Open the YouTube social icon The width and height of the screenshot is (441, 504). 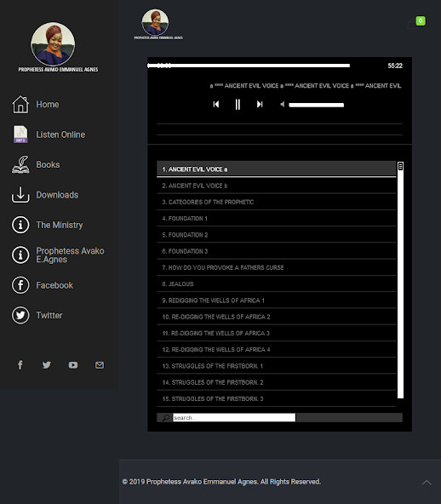[x=73, y=365]
